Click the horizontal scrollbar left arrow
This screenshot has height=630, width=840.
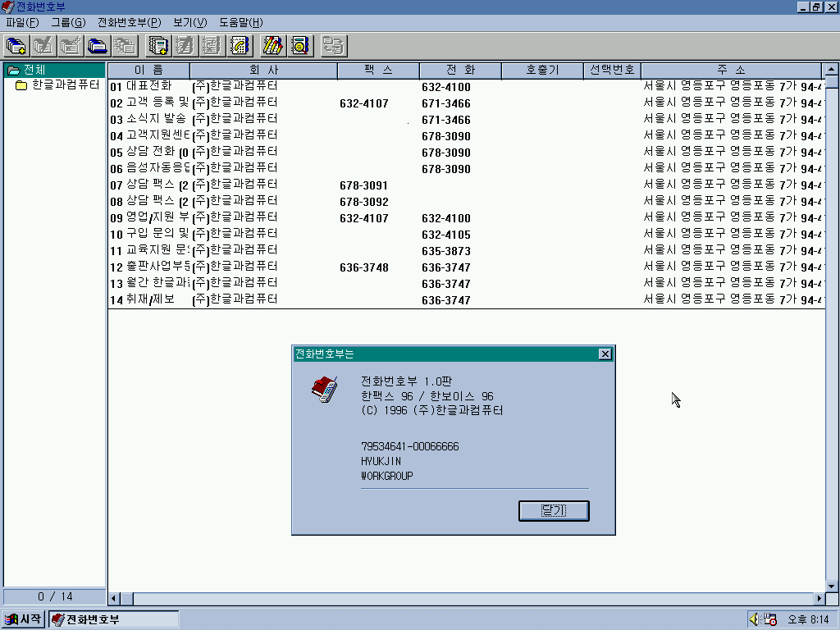(114, 598)
